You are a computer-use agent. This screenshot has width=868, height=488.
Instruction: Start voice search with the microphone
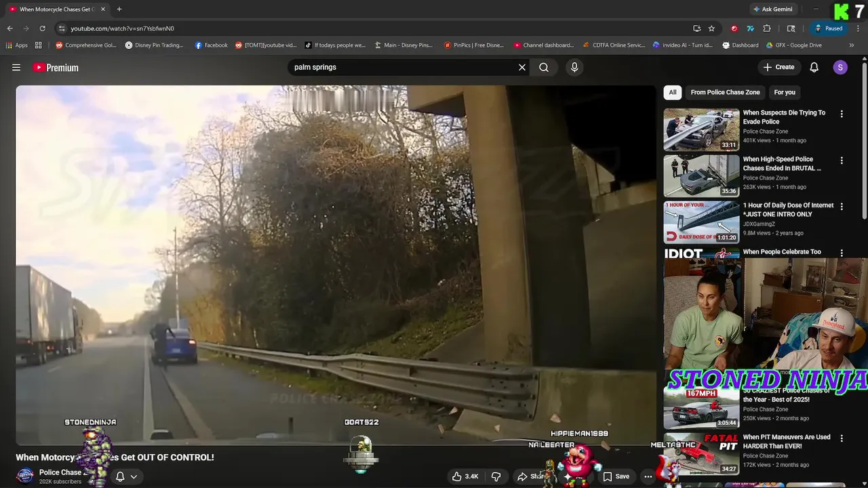[x=574, y=67]
